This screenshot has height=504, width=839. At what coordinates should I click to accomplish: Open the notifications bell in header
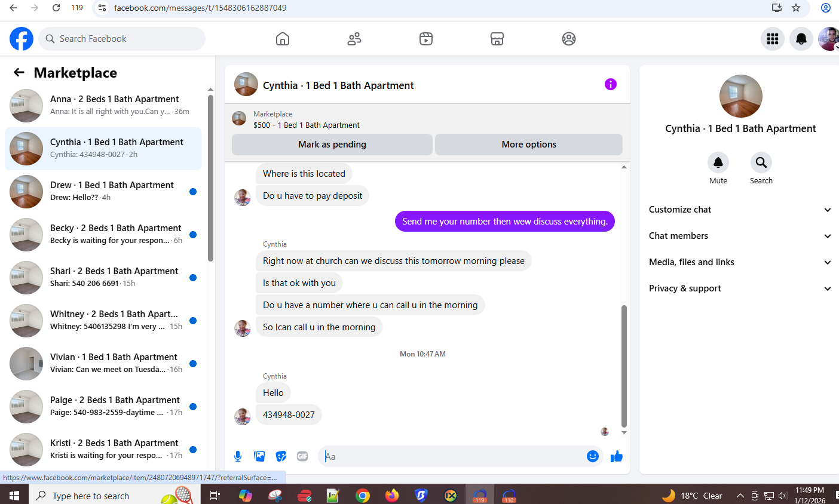point(801,39)
